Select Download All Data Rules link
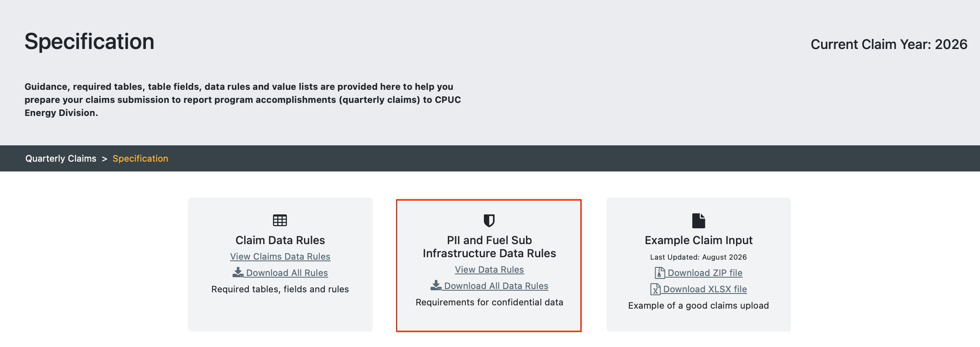Screen dimensions: 980x347 click(x=496, y=286)
